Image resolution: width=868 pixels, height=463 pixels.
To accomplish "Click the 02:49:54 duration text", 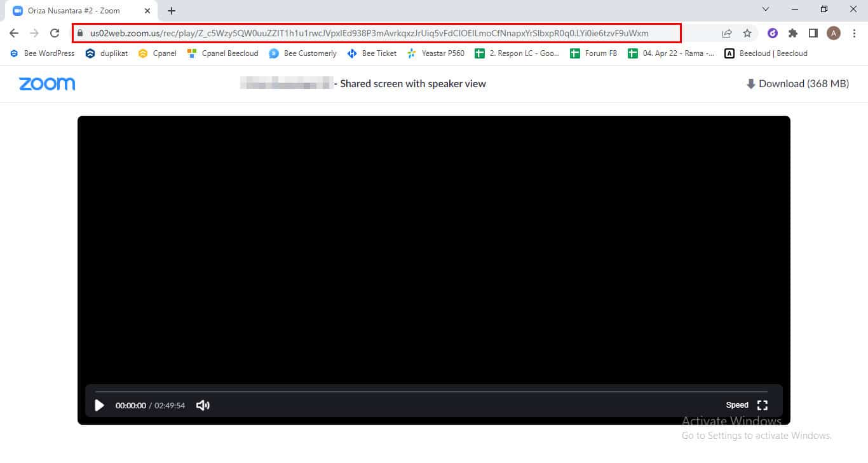I will click(170, 405).
